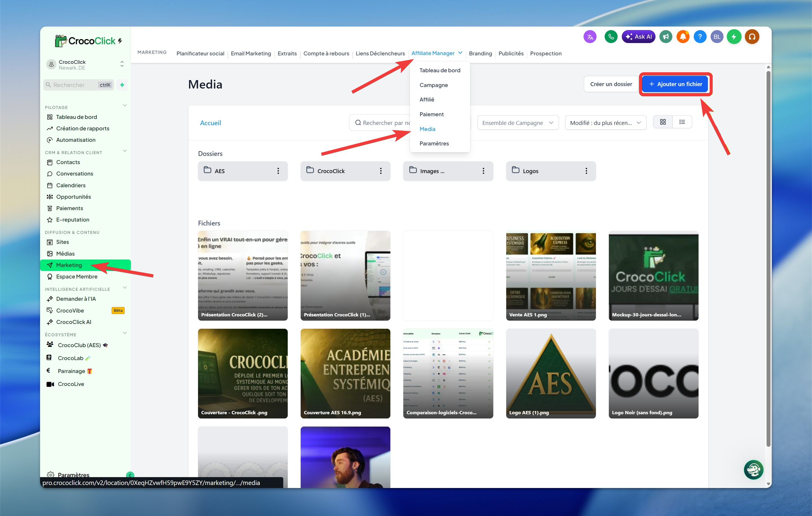Screen dimensions: 812x516
Task: Click the Contacts sidebar icon
Action: 50,162
